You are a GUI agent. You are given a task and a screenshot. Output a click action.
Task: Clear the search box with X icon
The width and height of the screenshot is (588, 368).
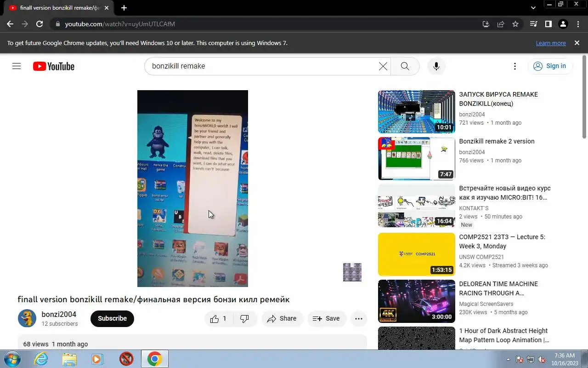tap(383, 66)
